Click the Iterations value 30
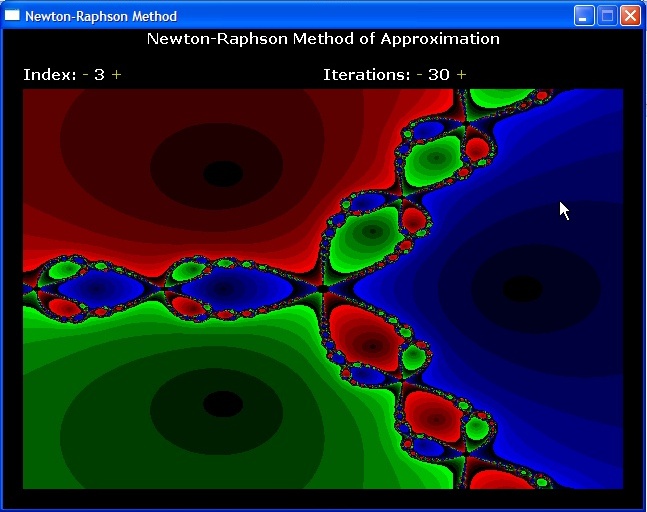Screen dimensions: 647x512 439,75
